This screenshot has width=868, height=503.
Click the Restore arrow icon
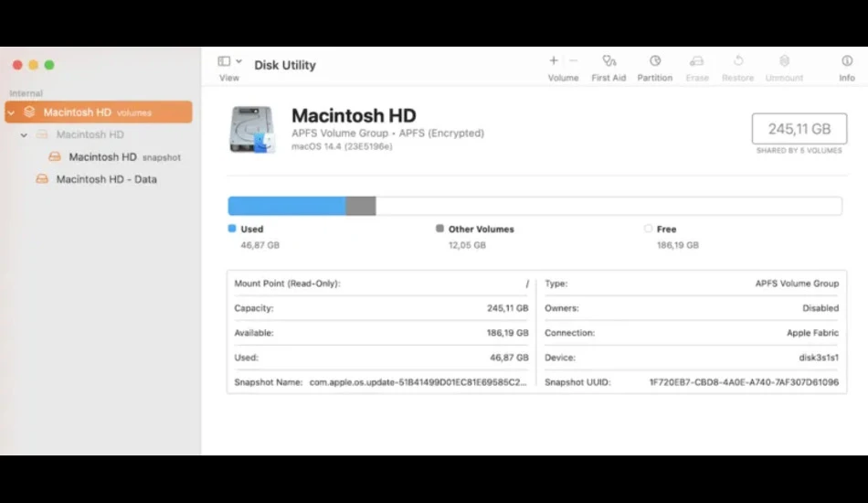tap(738, 60)
